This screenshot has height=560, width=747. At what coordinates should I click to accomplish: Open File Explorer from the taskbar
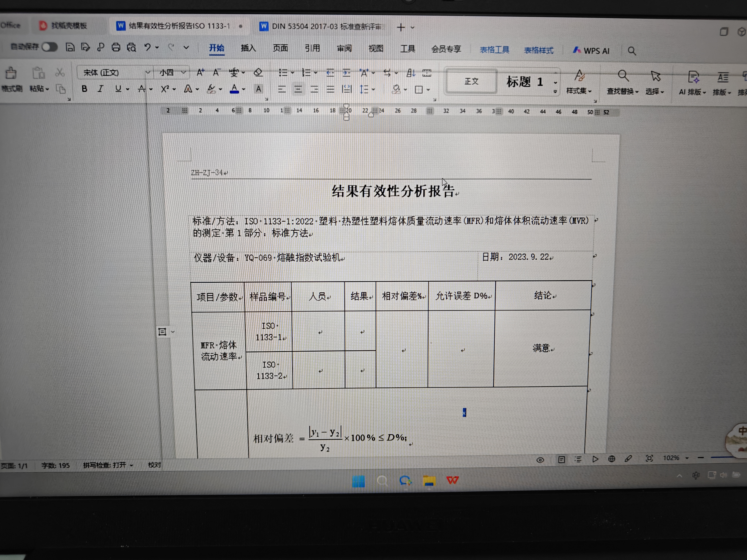(429, 481)
